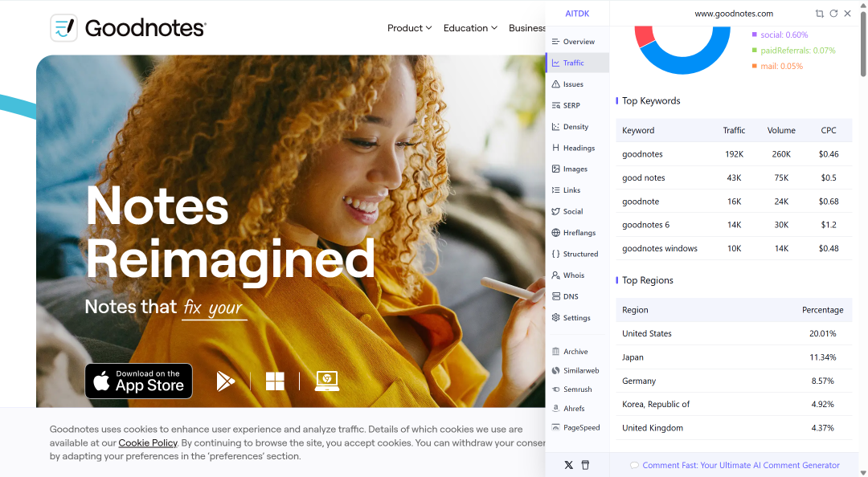Click the Links list icon in the sidebar
Image resolution: width=868 pixels, height=477 pixels.
point(556,190)
